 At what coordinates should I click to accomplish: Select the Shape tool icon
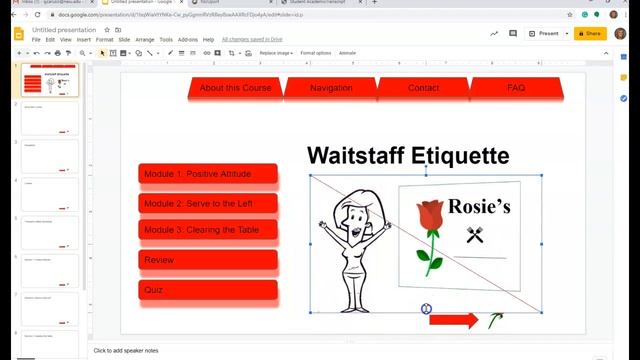click(139, 53)
